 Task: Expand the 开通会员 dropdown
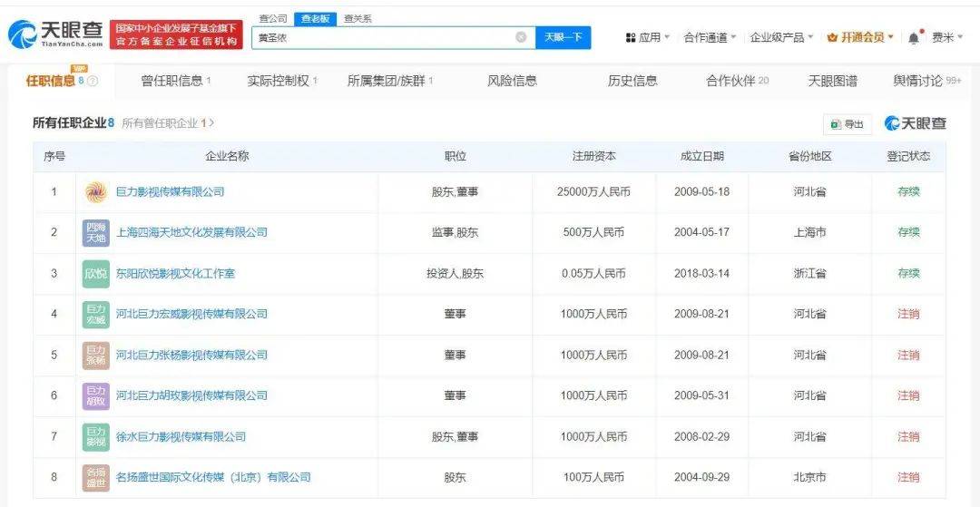890,37
